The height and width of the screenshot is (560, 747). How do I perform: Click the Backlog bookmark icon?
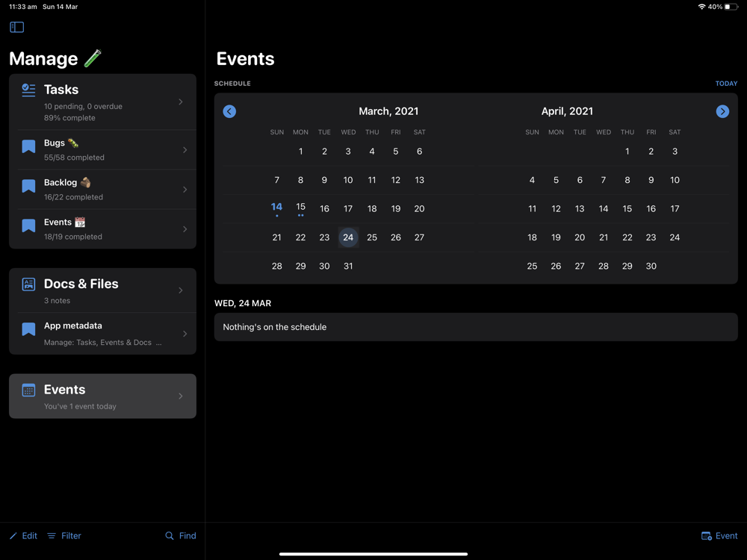28,186
